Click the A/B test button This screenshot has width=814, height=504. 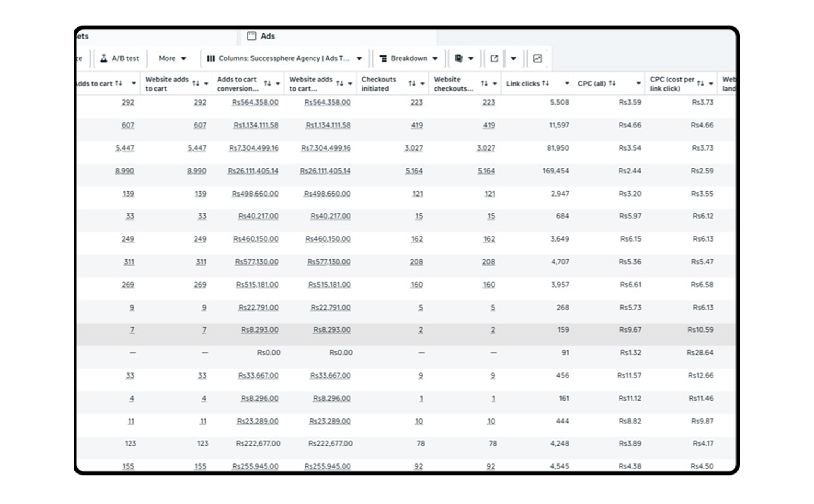[120, 58]
